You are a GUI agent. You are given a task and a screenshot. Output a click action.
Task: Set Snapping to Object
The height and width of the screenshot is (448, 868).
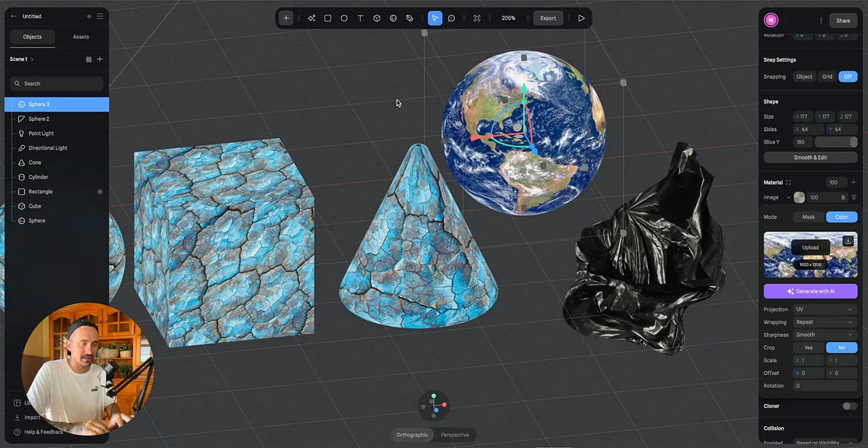point(804,76)
